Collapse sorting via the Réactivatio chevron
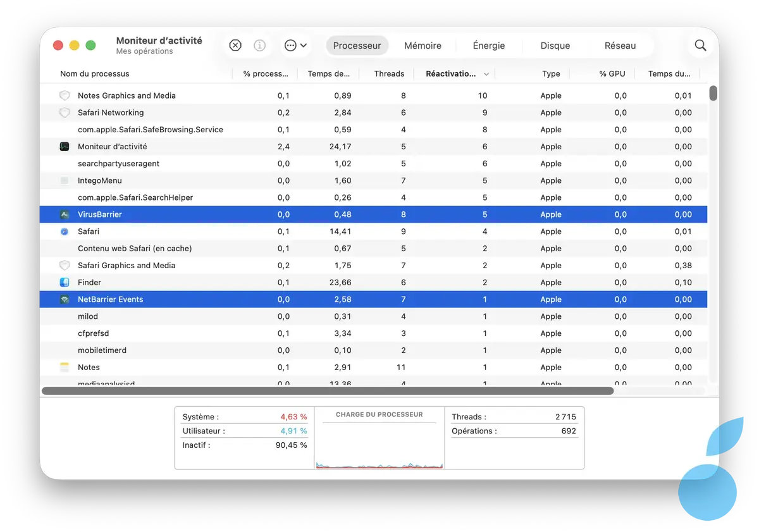 click(x=486, y=73)
